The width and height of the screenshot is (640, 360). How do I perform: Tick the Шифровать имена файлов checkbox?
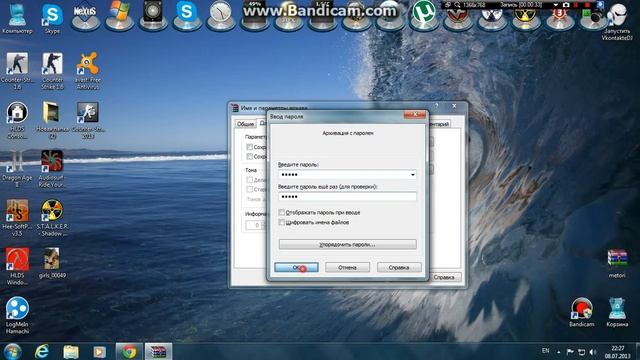tap(282, 222)
